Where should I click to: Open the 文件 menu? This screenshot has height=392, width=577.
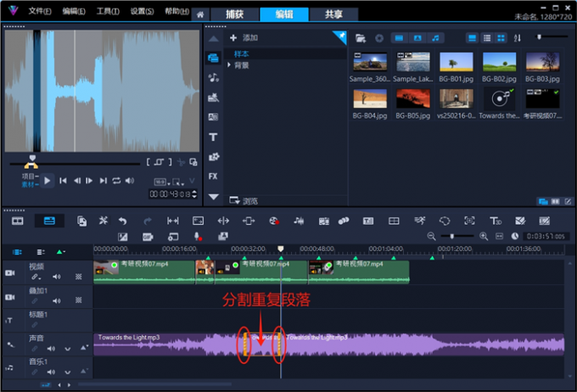(40, 11)
